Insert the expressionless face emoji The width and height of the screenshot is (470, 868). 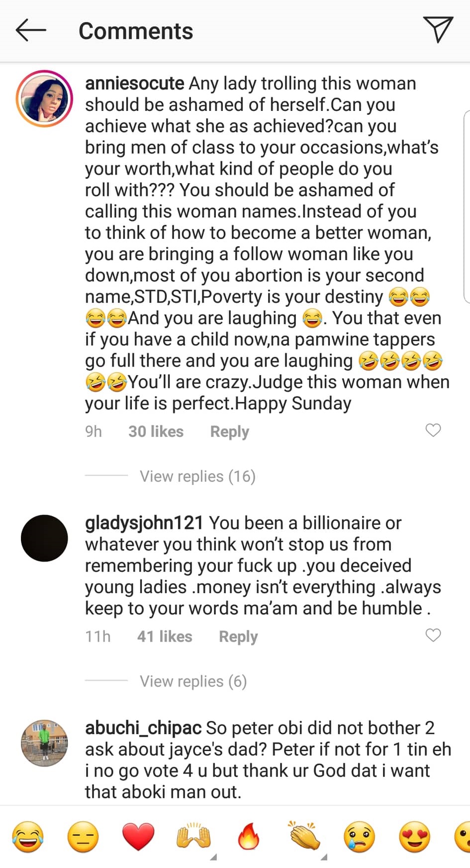83,837
